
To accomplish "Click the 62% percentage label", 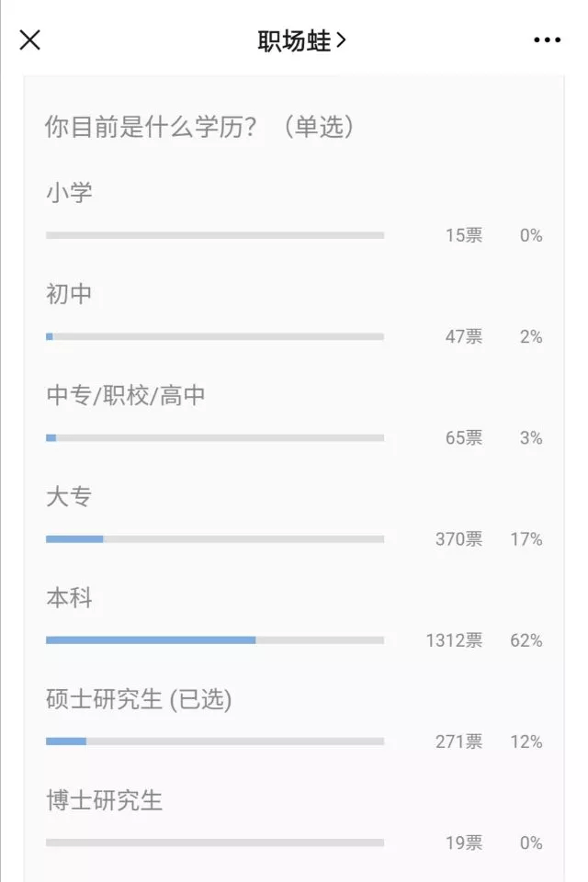I will pos(526,640).
